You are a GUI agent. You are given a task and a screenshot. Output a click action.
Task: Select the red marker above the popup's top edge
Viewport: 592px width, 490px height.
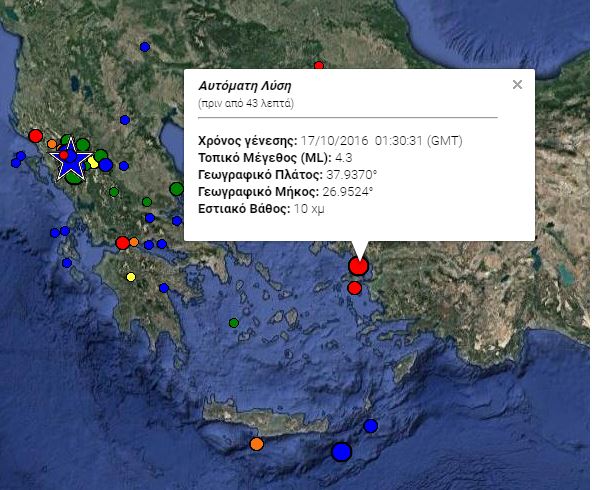coord(319,65)
